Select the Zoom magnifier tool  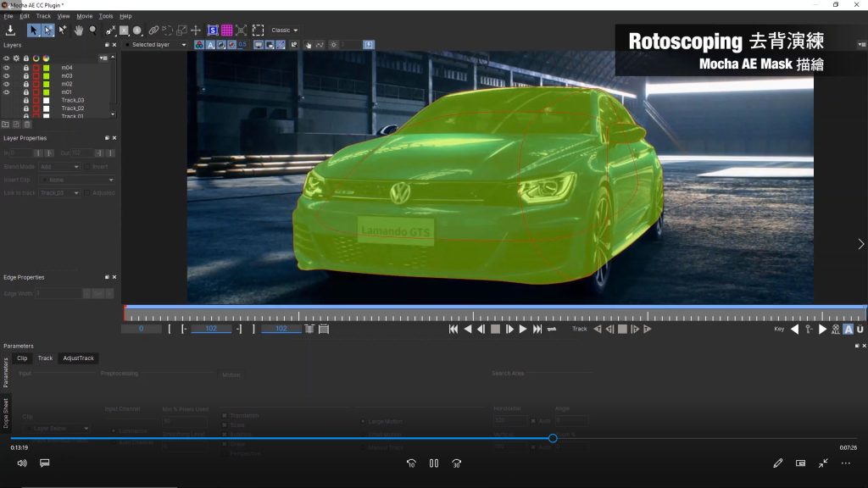tap(92, 30)
